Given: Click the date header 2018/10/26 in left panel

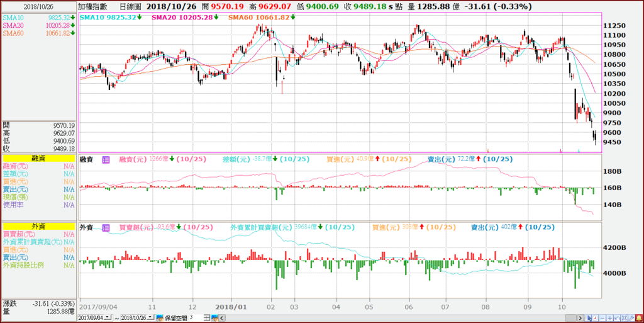Looking at the screenshot, I should 38,6.
